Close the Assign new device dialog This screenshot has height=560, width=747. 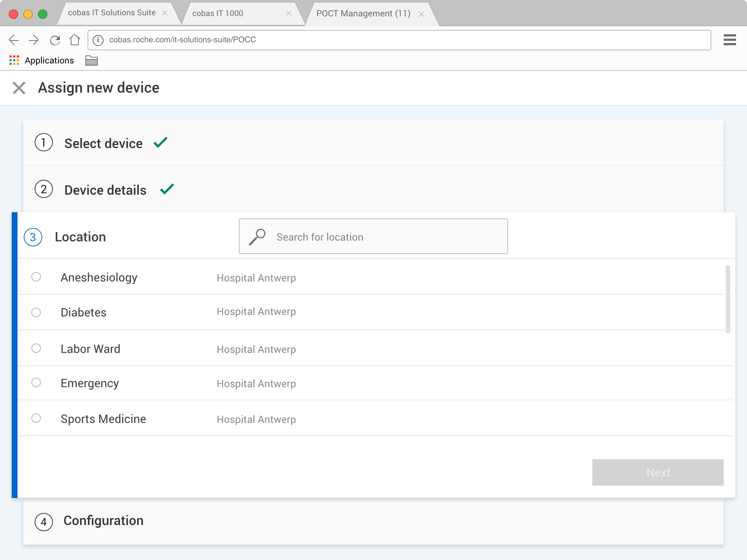click(19, 88)
